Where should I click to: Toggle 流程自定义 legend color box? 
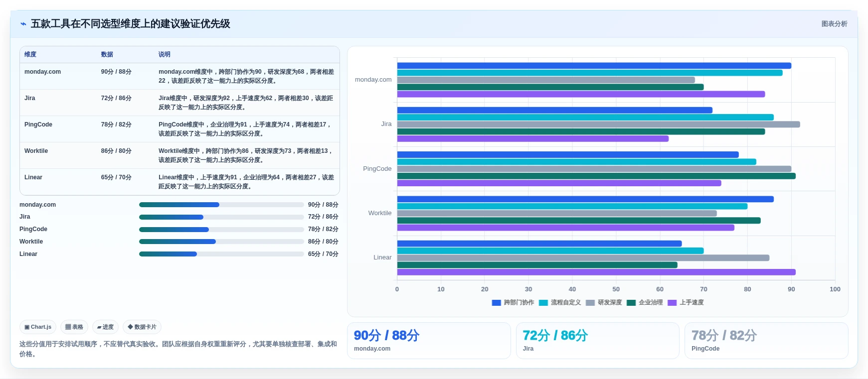[x=543, y=303]
